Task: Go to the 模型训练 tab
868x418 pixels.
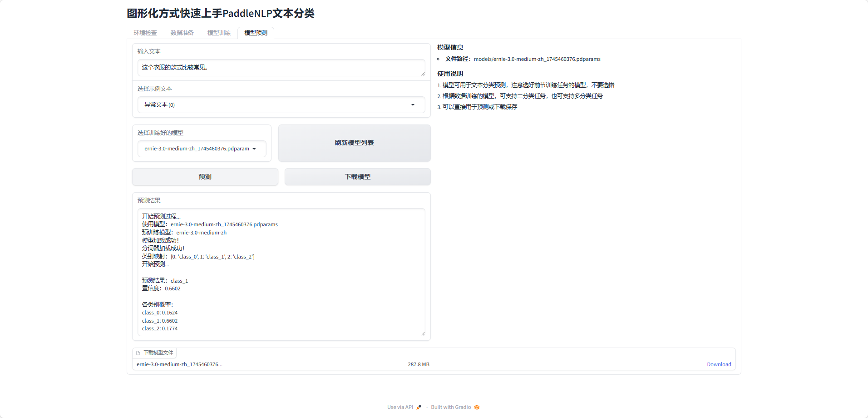Action: [x=219, y=33]
